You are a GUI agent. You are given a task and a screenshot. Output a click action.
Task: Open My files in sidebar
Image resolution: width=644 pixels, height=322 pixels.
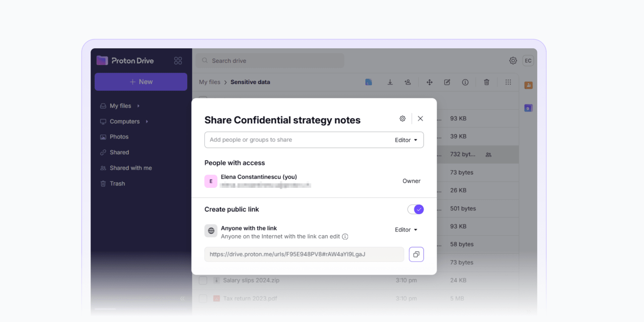(120, 106)
